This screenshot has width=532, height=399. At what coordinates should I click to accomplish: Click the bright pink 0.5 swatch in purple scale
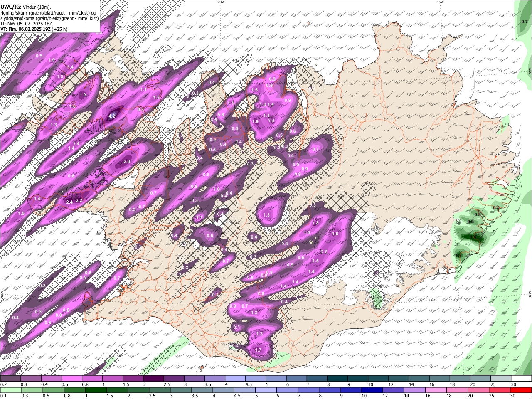pyautogui.click(x=71, y=378)
